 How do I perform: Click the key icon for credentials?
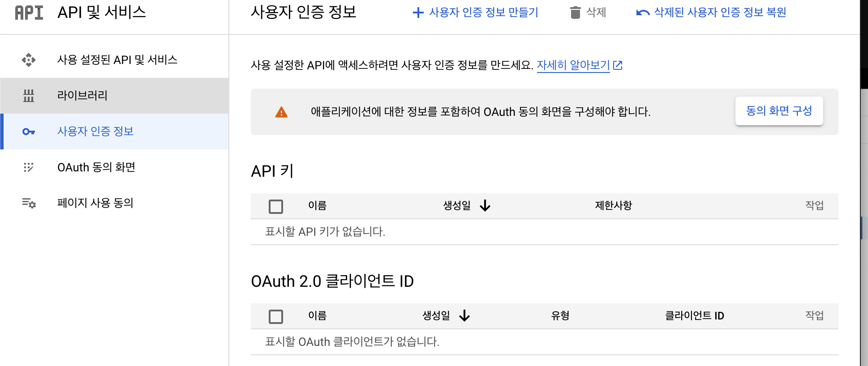(29, 132)
